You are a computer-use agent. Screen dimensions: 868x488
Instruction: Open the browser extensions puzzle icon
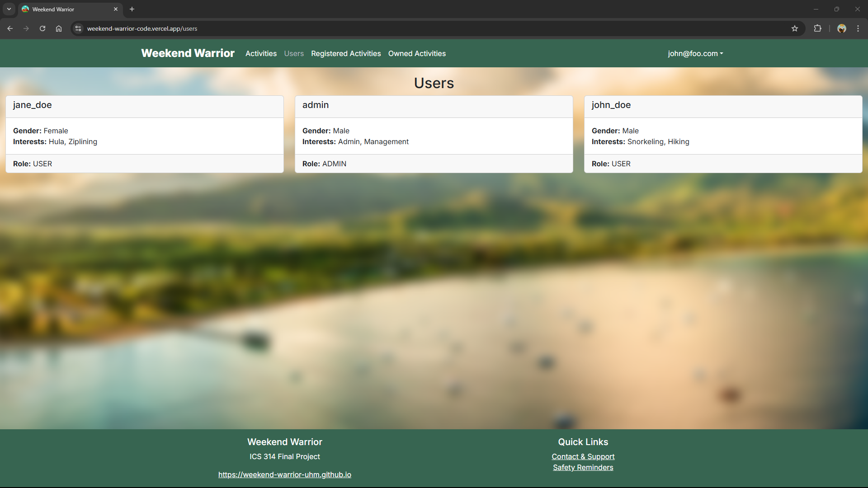pos(818,28)
